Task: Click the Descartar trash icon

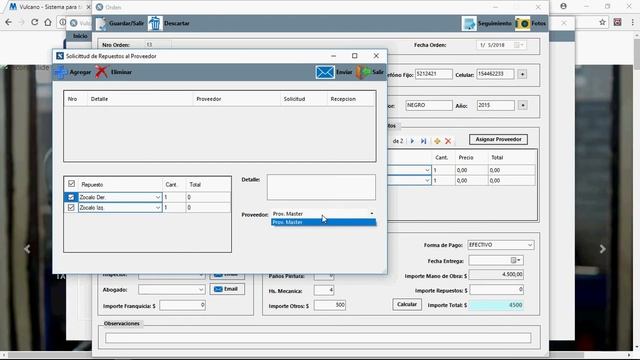Action: 155,23
